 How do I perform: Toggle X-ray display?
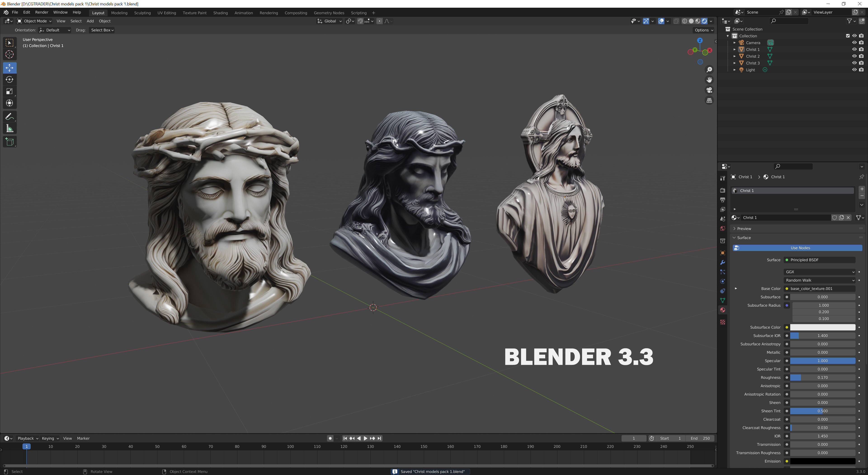click(x=676, y=21)
